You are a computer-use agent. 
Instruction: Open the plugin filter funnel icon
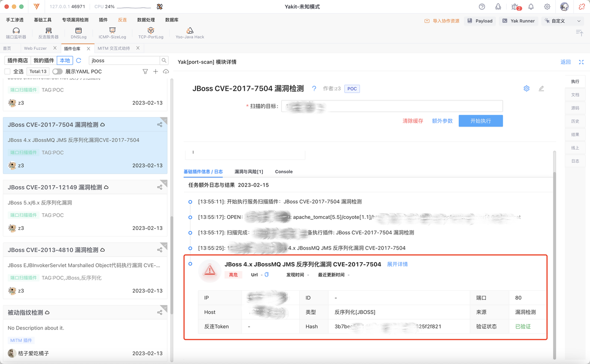pyautogui.click(x=145, y=71)
